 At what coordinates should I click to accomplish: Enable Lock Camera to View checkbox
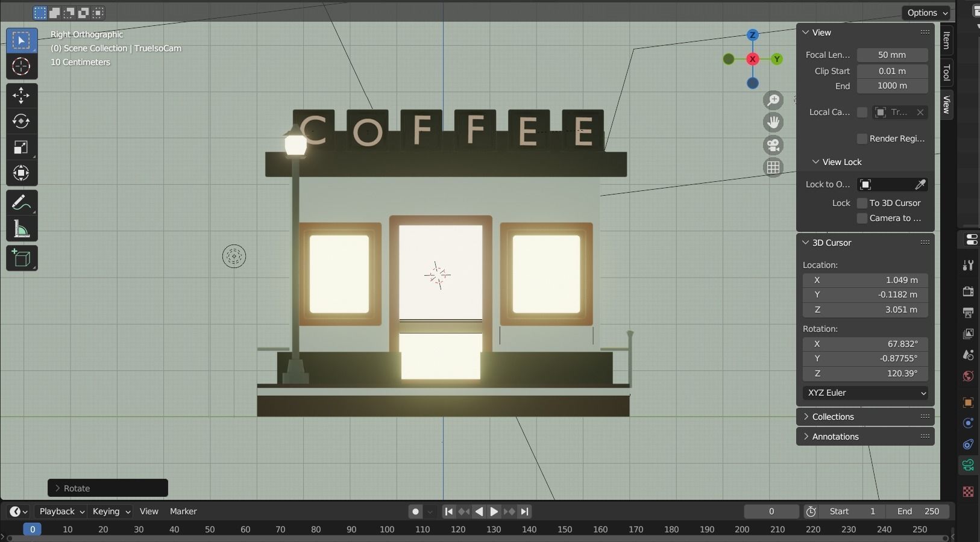click(862, 218)
